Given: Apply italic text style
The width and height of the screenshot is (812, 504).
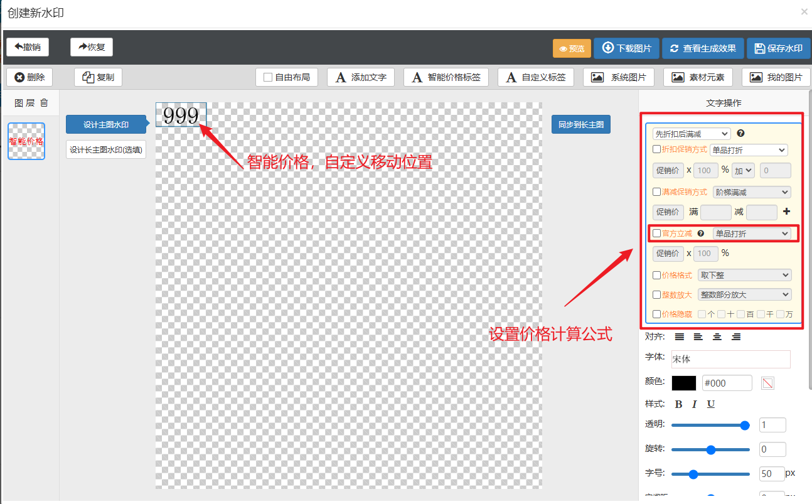Looking at the screenshot, I should (695, 404).
